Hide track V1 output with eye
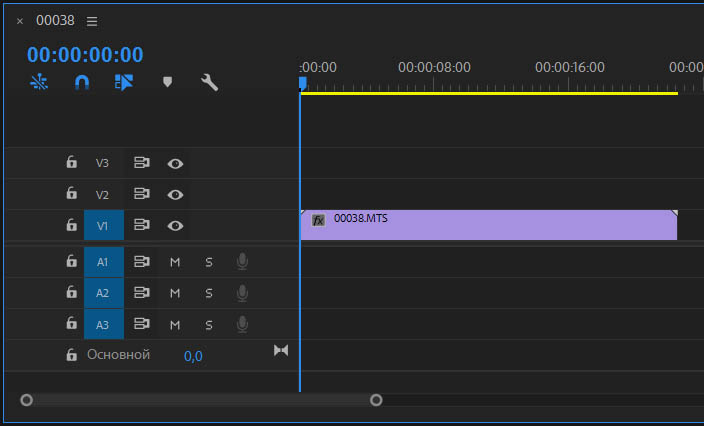Viewport: 704px width, 426px height. [x=175, y=226]
